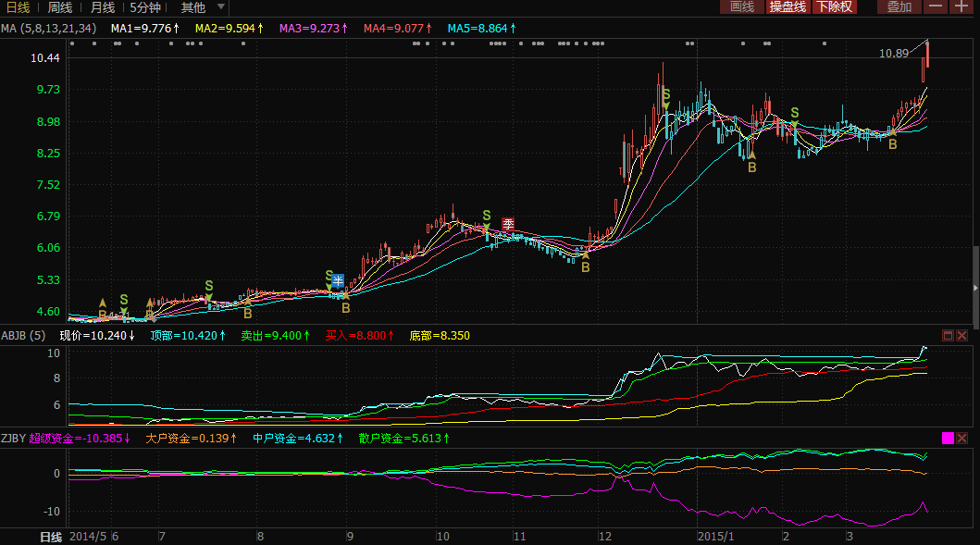Open MA (5,8,13,21,34) indicator parameters
Viewport: 980px width, 545px height.
(48, 29)
